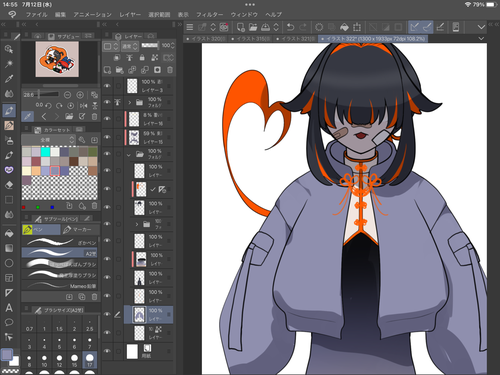Hide レイヤー 16 layer with eye icon
Image resolution: width=500 pixels, height=375 pixels.
click(107, 119)
